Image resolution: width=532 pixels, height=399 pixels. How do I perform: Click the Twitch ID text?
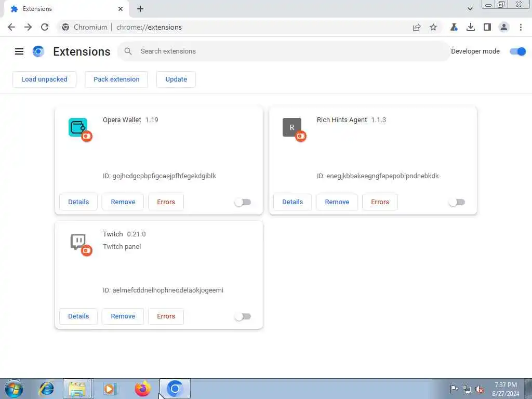point(163,290)
